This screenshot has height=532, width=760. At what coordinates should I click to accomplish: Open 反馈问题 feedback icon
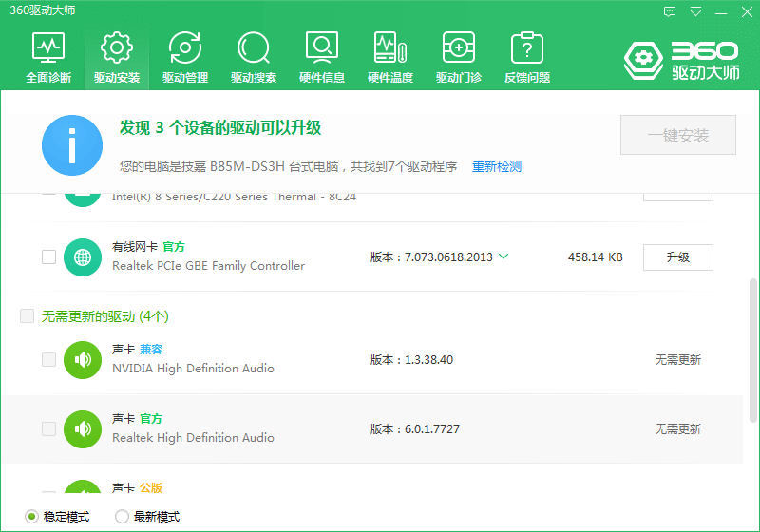pyautogui.click(x=527, y=57)
